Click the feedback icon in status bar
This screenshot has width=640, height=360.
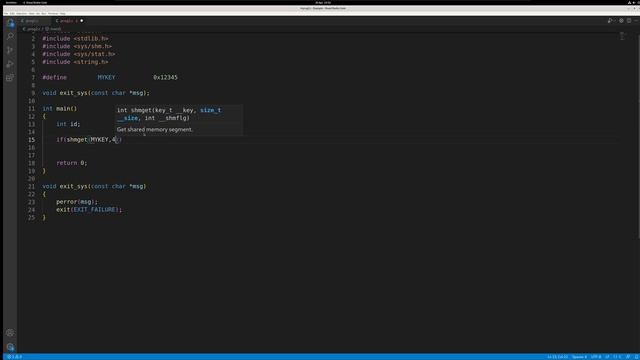point(628,357)
